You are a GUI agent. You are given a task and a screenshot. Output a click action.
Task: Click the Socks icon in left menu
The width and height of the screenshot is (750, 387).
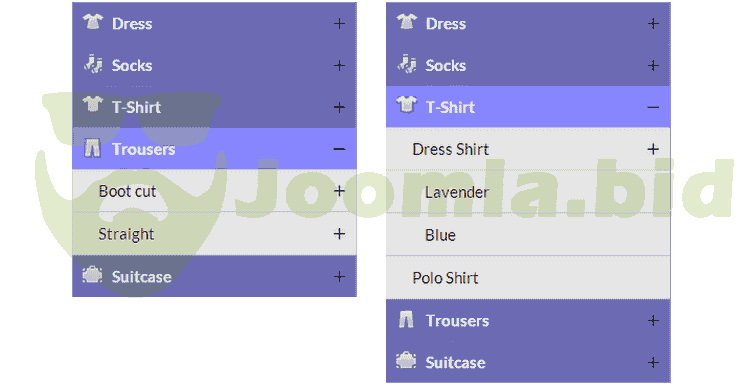click(93, 64)
